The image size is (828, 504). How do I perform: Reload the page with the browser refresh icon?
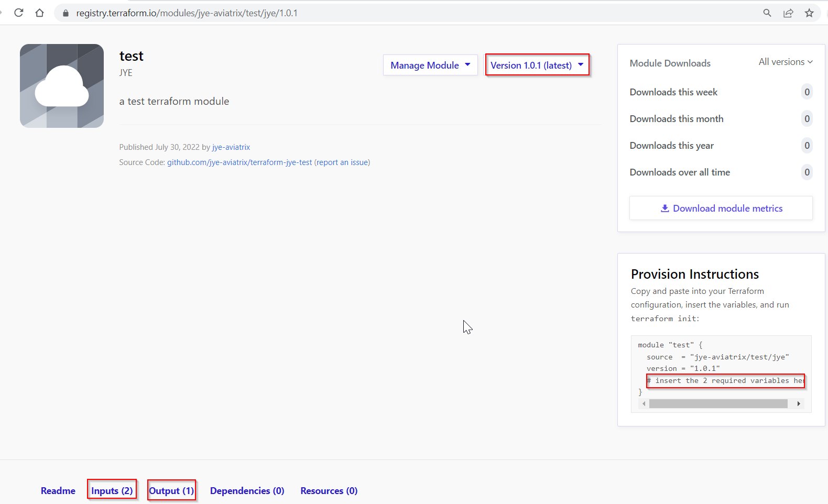[x=19, y=13]
